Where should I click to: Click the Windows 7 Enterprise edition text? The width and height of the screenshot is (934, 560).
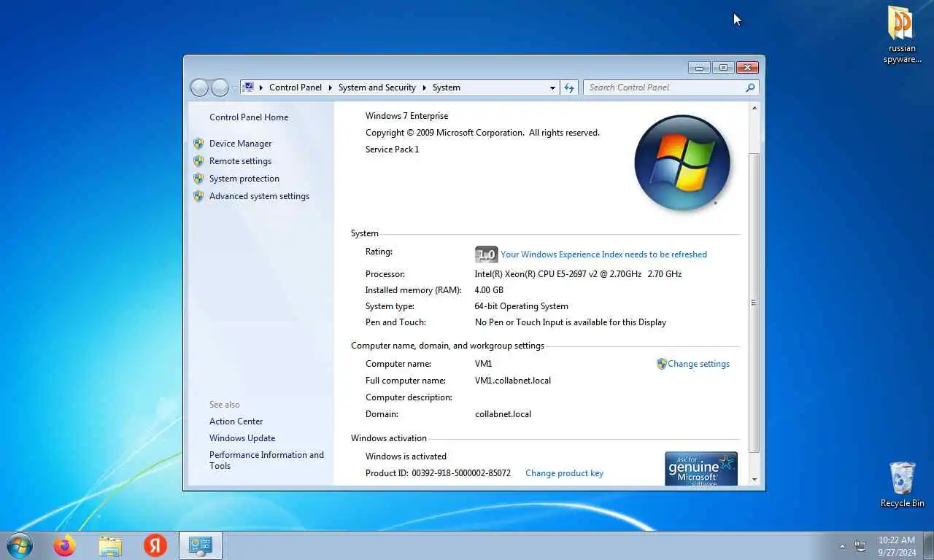coord(406,116)
